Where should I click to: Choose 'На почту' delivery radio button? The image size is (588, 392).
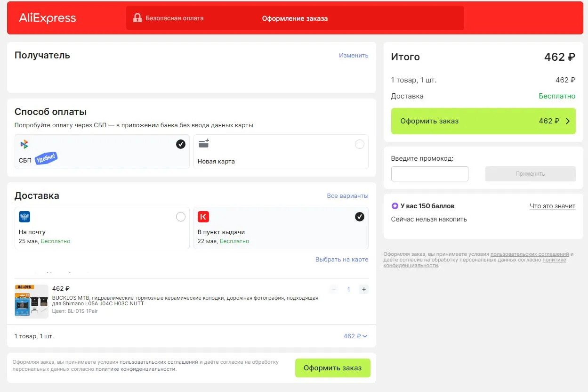coord(181,217)
